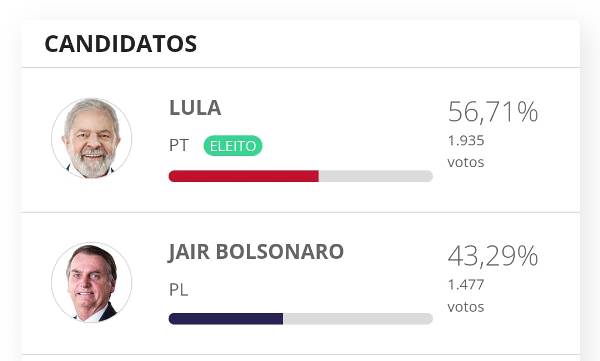Click the 43,29% percentage figure

(493, 256)
